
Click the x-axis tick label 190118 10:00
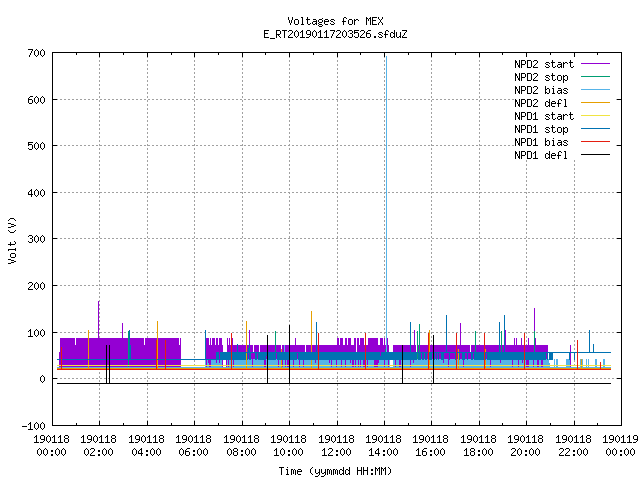[x=289, y=446]
